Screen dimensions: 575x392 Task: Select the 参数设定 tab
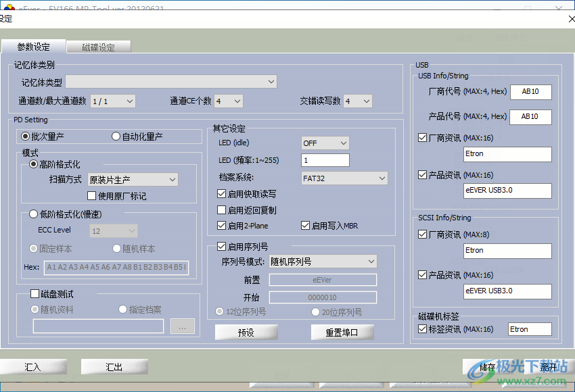pyautogui.click(x=32, y=47)
